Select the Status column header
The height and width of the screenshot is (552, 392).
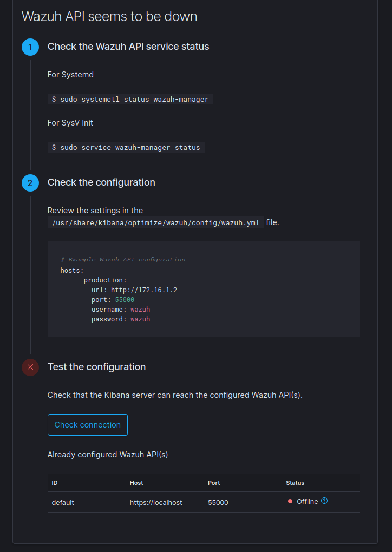tap(295, 483)
